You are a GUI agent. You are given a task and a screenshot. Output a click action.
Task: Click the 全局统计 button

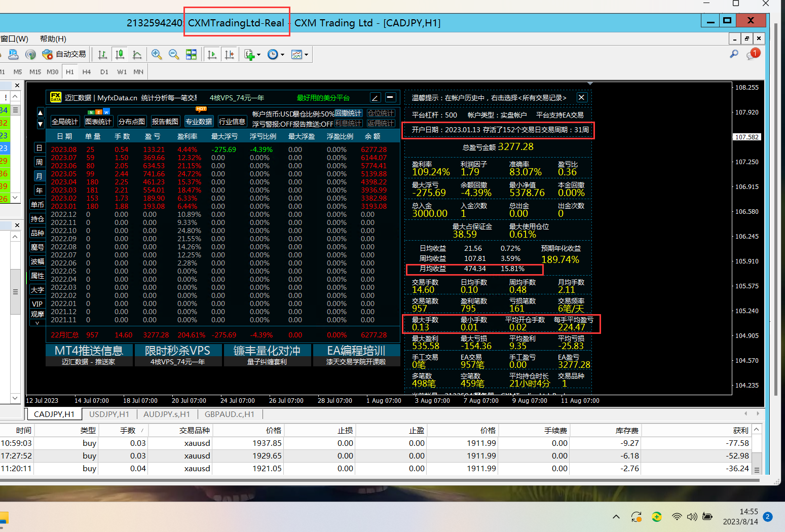[65, 122]
